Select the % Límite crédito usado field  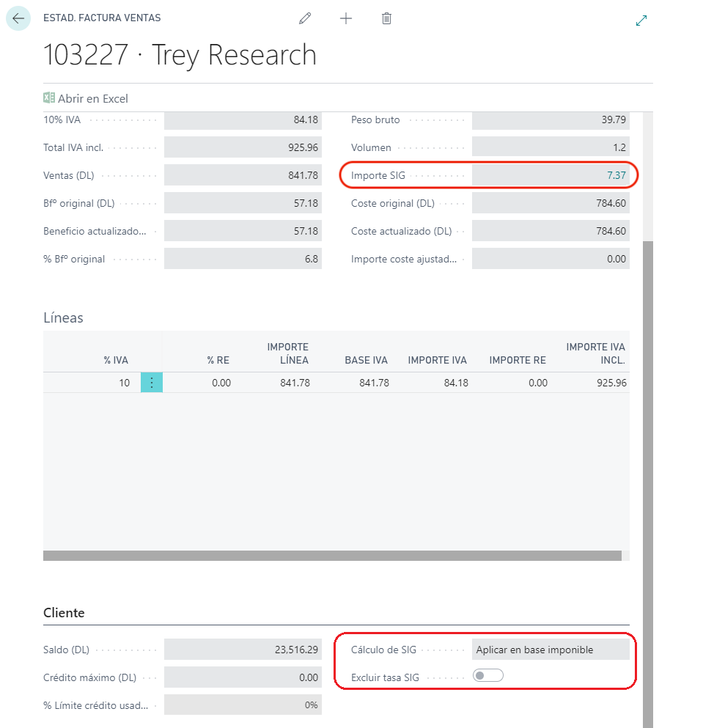pos(243,705)
